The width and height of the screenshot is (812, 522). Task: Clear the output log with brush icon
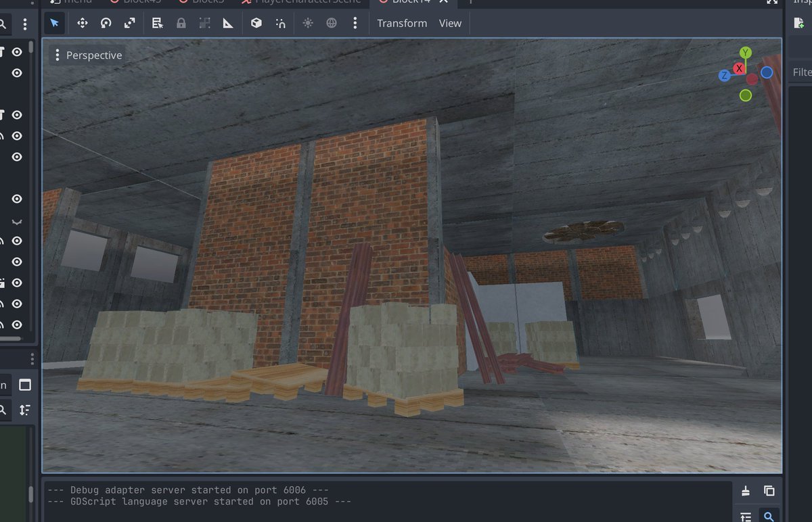pyautogui.click(x=746, y=491)
